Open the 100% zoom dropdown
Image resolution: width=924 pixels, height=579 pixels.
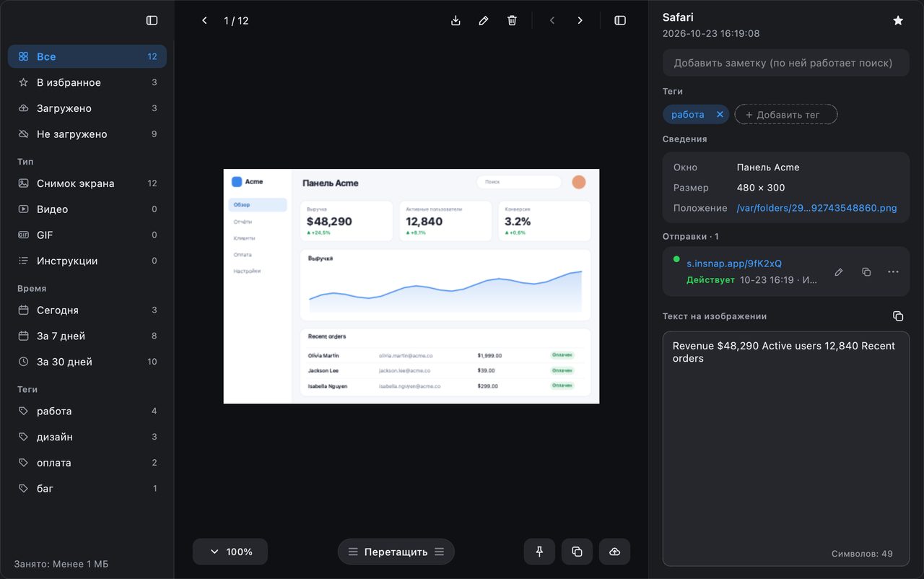tap(230, 552)
